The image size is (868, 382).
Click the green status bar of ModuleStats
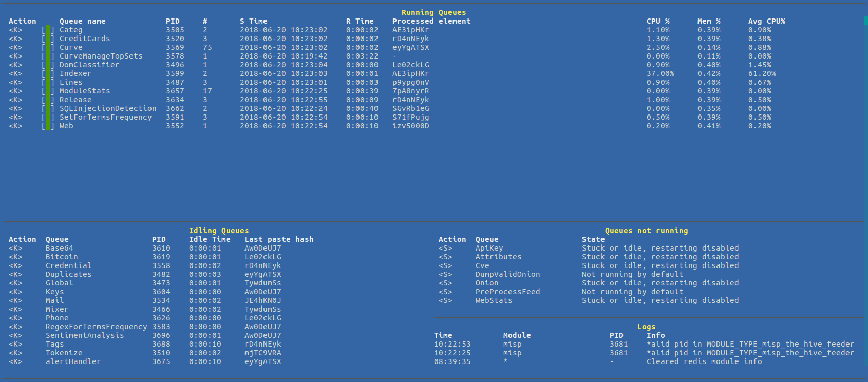click(48, 91)
